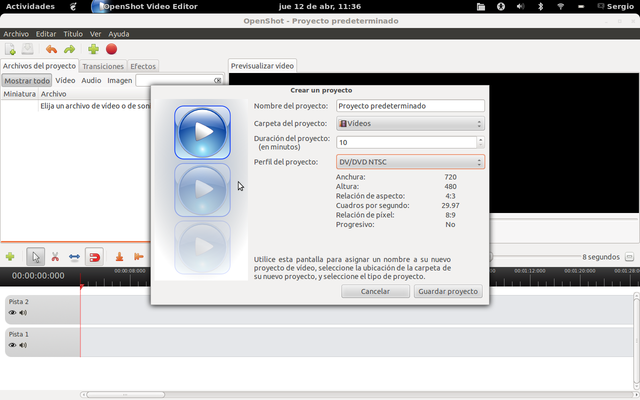The width and height of the screenshot is (640, 400).
Task: Click the file filter search field
Action: coord(175,80)
